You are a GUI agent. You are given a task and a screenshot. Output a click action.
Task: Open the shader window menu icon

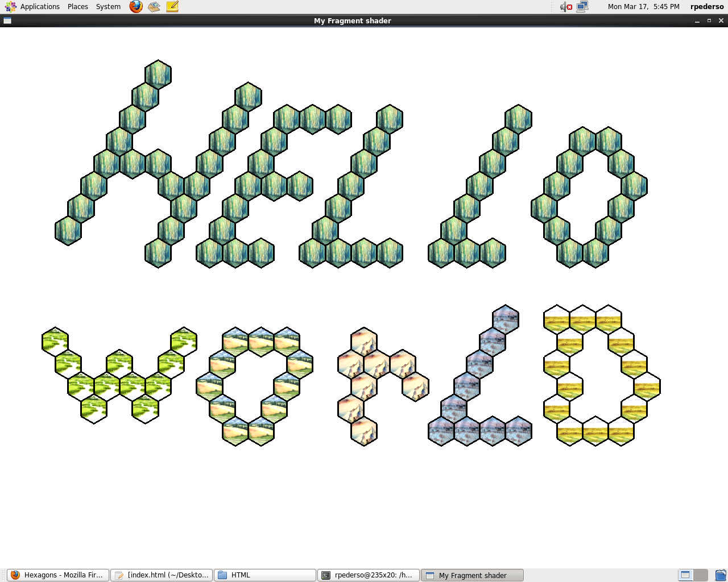coord(7,20)
